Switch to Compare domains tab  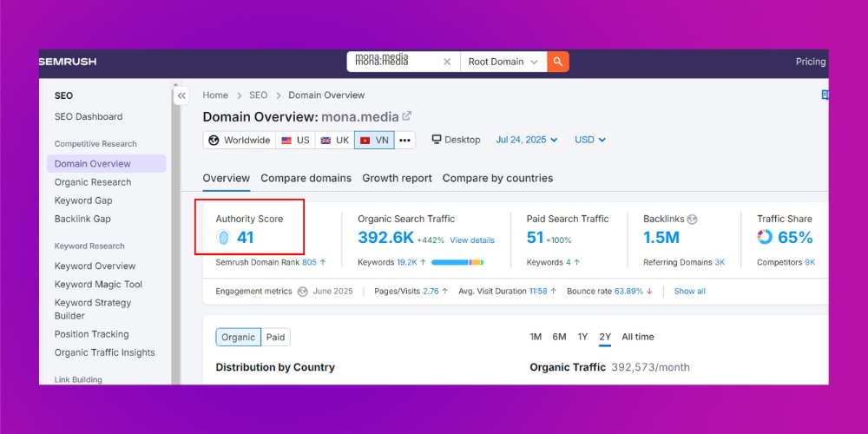click(306, 178)
